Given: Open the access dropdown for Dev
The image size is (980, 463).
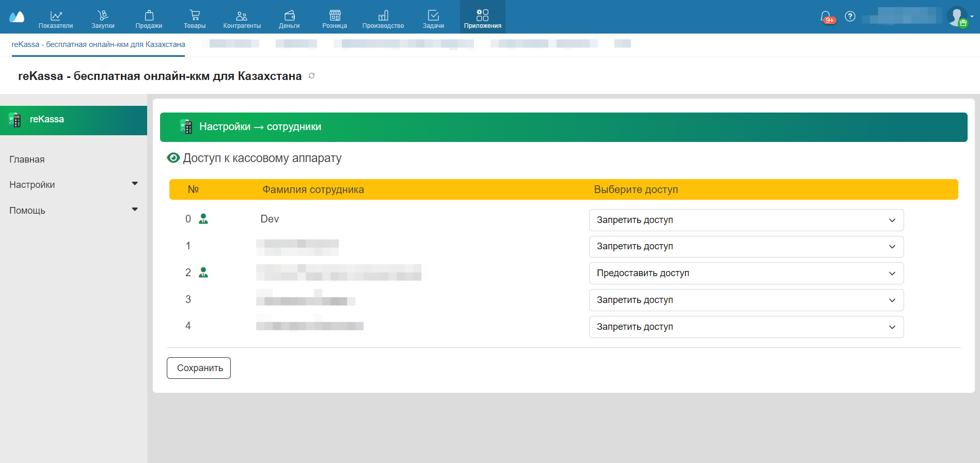Looking at the screenshot, I should (x=746, y=220).
